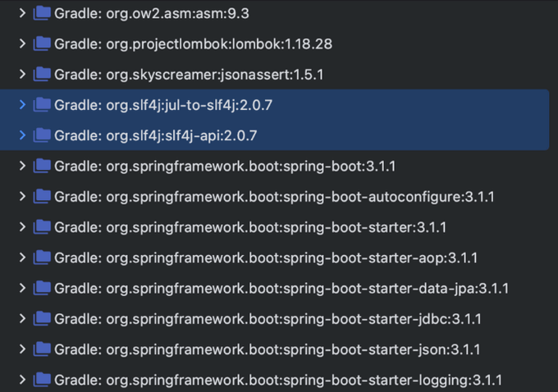Screen dimensions: 558x392
Task: Click the spring-boot-starter-aop library icon
Action: click(x=42, y=258)
